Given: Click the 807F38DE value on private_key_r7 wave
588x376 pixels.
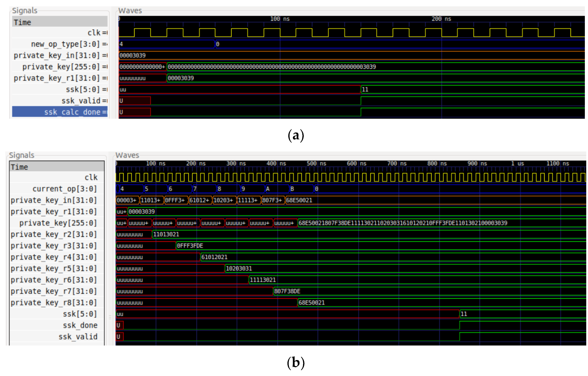Looking at the screenshot, I should (287, 291).
